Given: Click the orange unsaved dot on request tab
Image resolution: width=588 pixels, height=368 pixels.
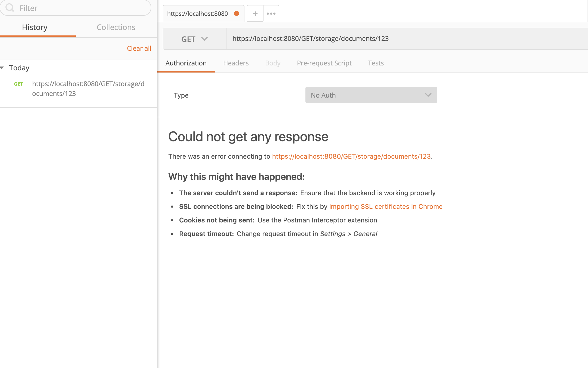Looking at the screenshot, I should (x=237, y=13).
